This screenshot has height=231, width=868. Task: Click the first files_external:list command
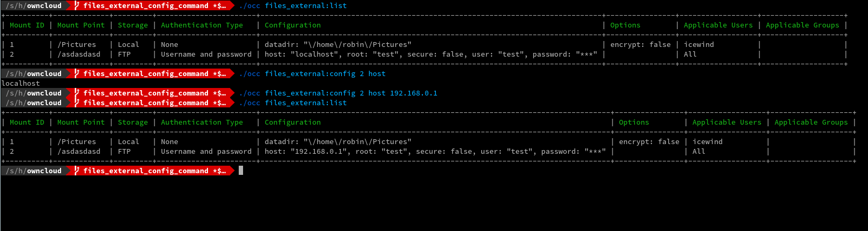(x=306, y=5)
